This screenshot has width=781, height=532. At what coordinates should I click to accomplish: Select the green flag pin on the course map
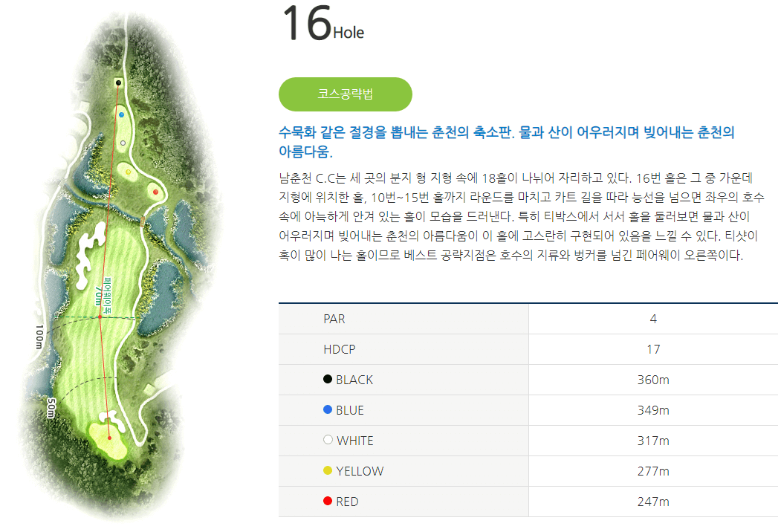click(x=110, y=438)
